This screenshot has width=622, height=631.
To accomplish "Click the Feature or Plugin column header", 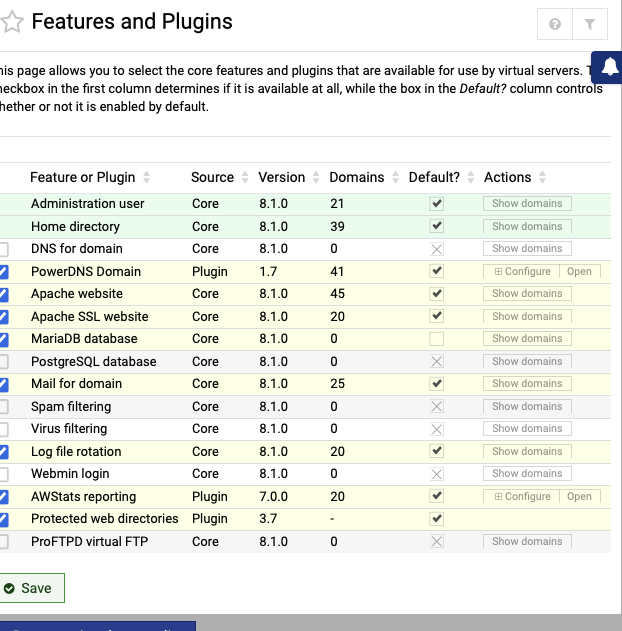I will [x=82, y=177].
